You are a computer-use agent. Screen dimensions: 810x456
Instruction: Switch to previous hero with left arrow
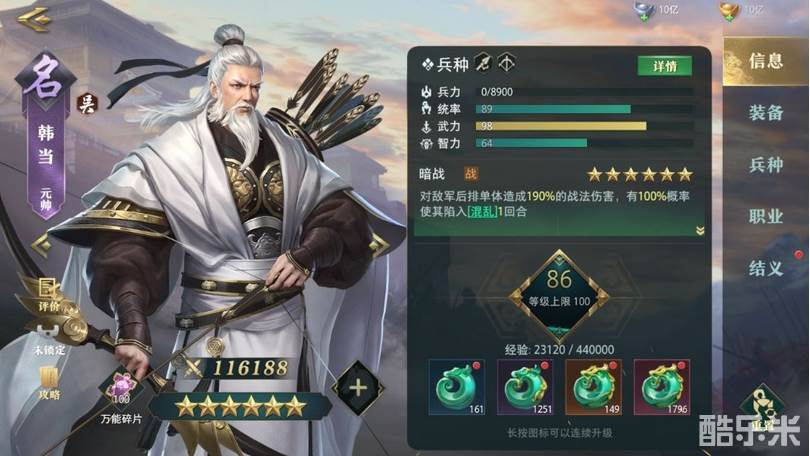point(41,246)
